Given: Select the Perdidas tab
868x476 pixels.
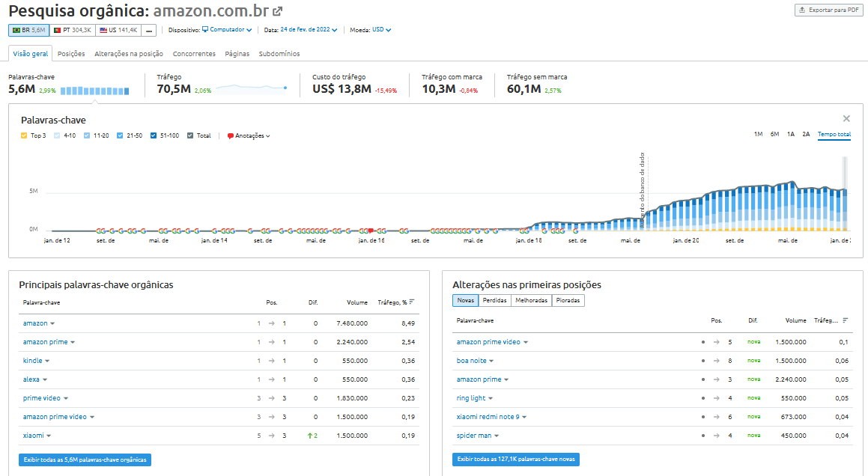Looking at the screenshot, I should [494, 300].
